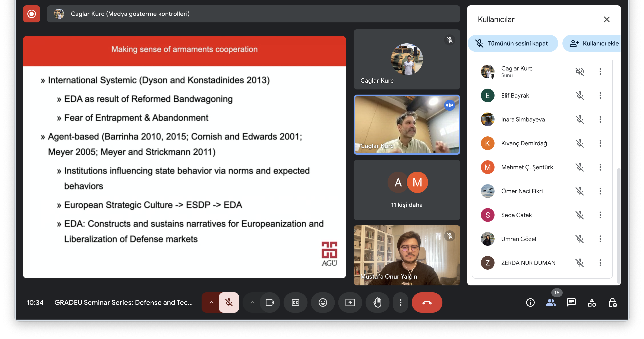The image size is (644, 339).
Task: Toggle closed captions CC button
Action: pos(295,302)
